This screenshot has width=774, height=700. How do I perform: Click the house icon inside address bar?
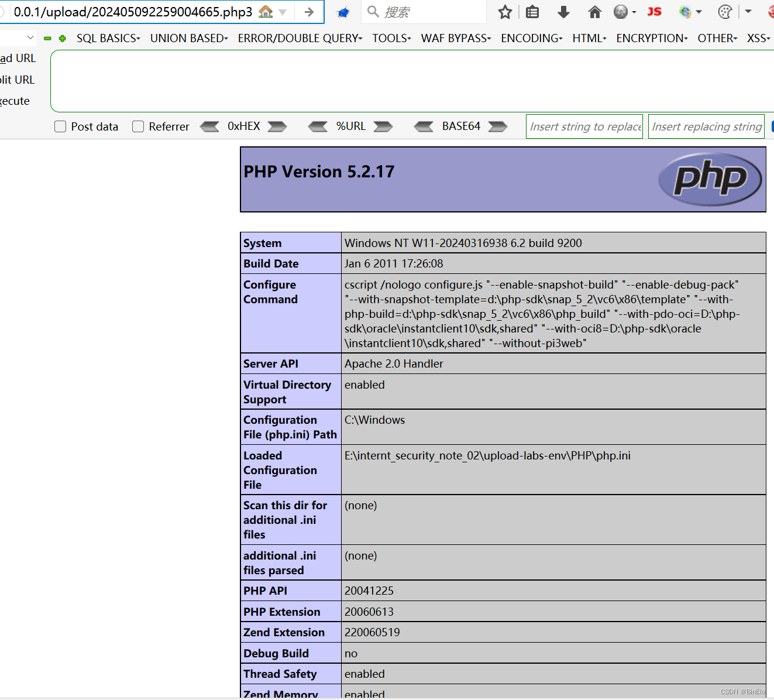pyautogui.click(x=266, y=11)
